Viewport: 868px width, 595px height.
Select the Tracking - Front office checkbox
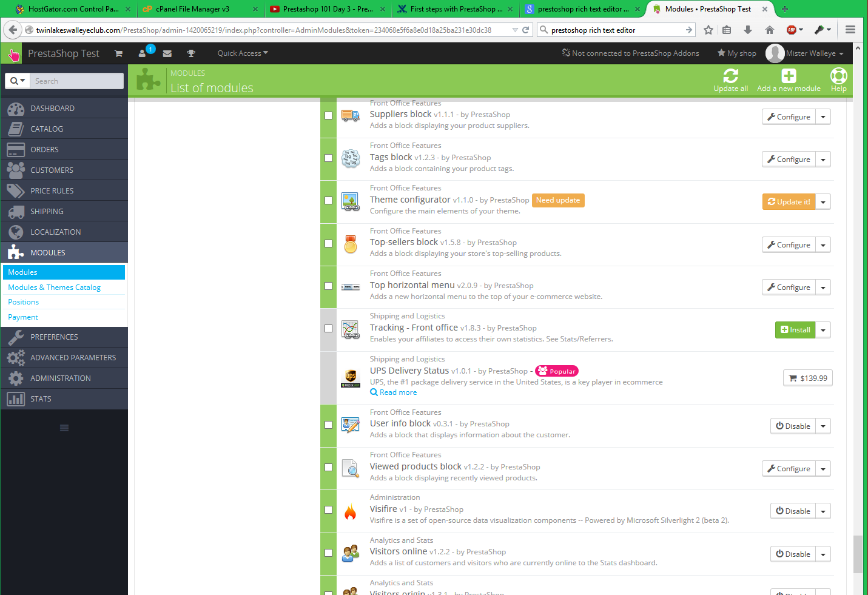pos(328,328)
